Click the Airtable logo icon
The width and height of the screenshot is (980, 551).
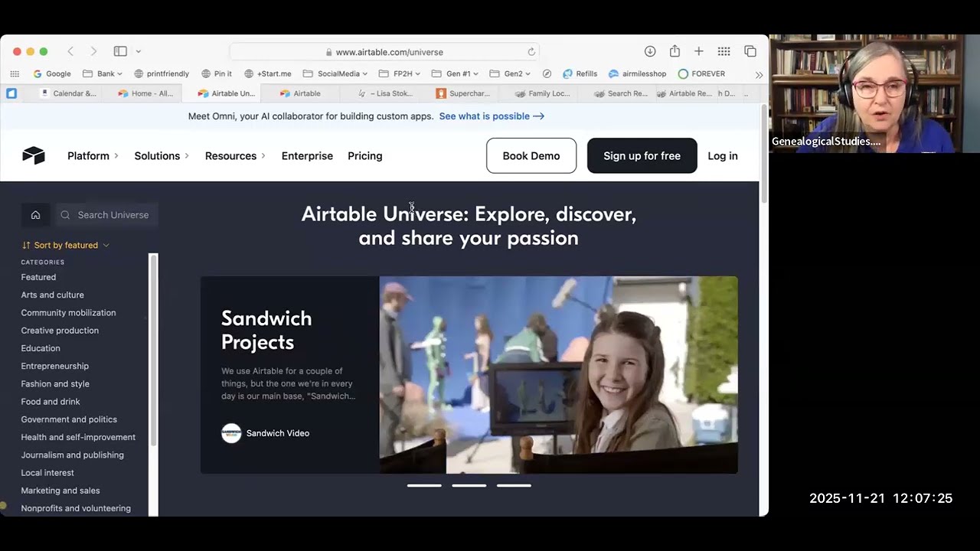34,155
